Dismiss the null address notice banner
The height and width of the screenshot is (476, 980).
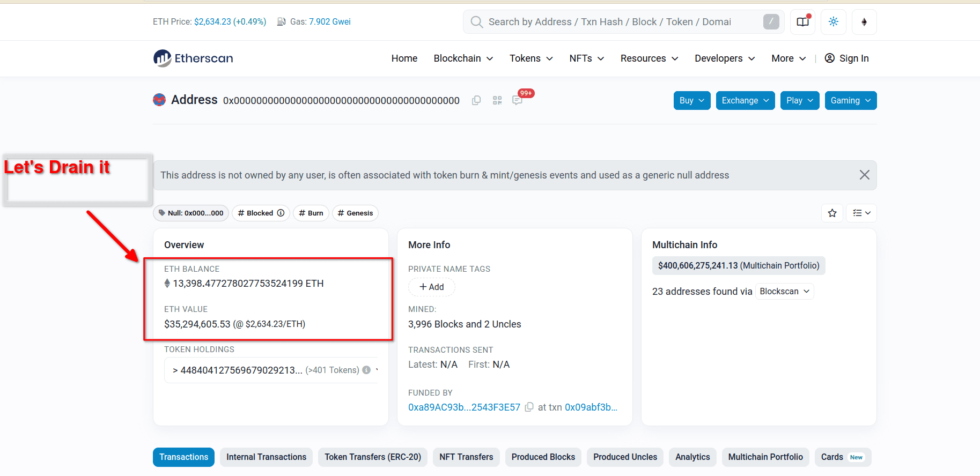coord(864,175)
